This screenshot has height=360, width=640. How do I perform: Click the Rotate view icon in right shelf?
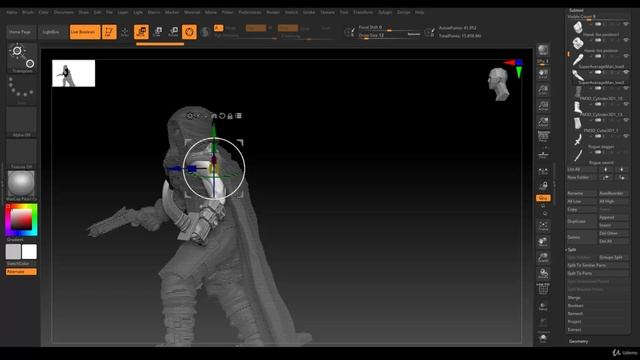(543, 274)
